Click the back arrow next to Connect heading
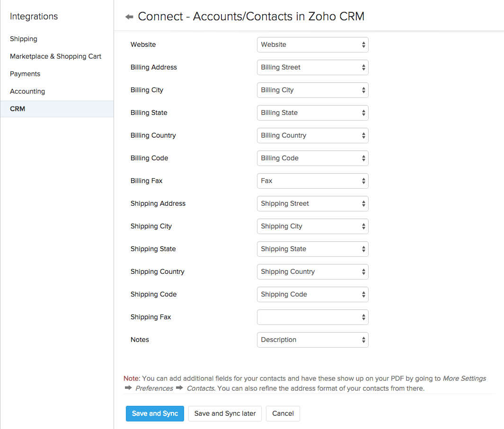 pos(128,16)
